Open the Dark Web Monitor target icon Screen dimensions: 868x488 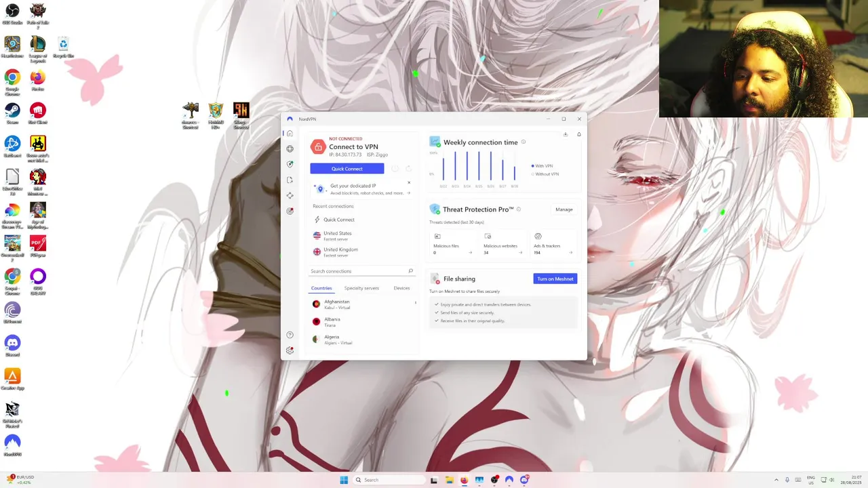290,211
